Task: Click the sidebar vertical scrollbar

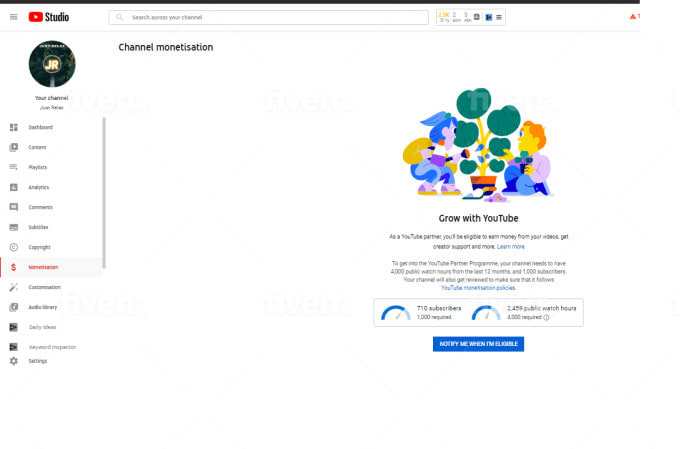Action: click(104, 193)
